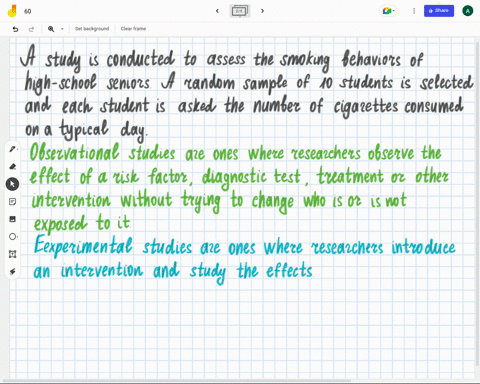Go to the previous frame arrow
Viewport: 480px width, 384px height.
[x=217, y=11]
